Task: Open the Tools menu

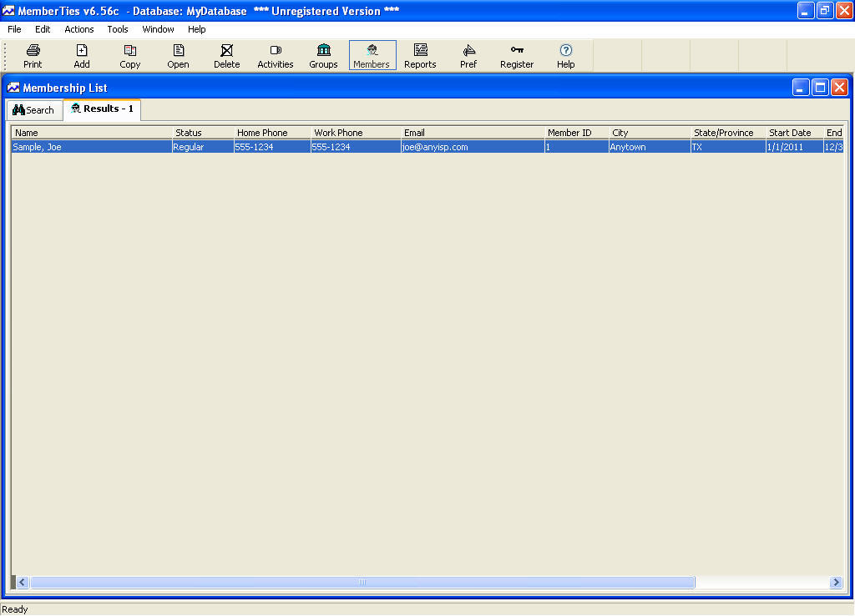Action: pyautogui.click(x=117, y=29)
